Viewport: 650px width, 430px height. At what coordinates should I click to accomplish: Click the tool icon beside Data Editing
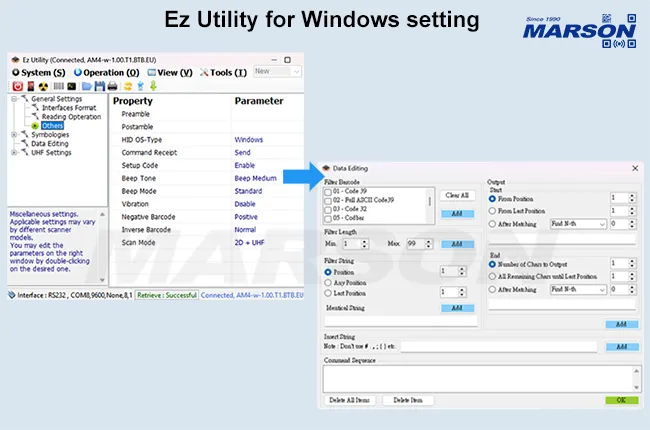point(25,143)
